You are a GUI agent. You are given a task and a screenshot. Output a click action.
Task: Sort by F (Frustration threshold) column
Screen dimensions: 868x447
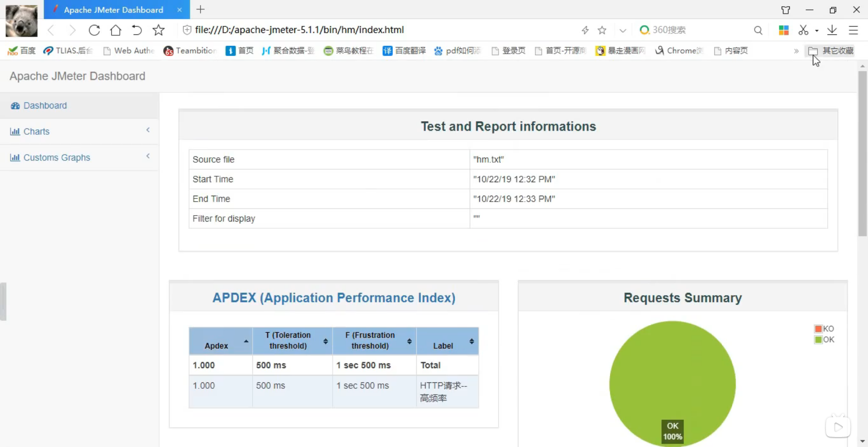[374, 341]
